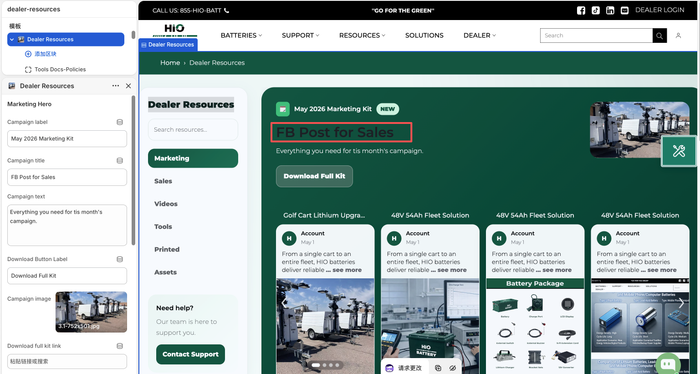
Task: Click into the Campaign text textarea
Action: [67, 225]
